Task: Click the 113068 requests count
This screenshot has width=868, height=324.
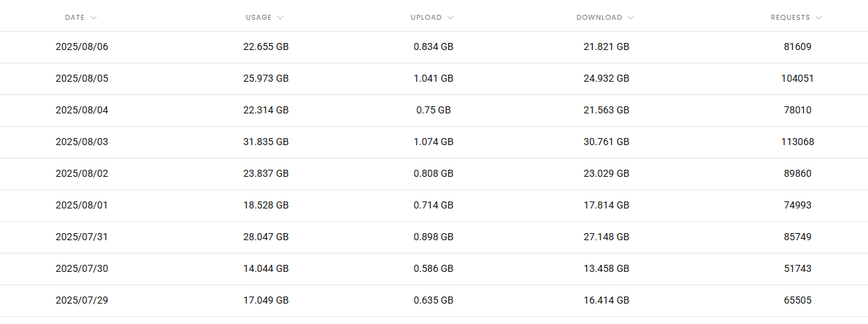Action: pos(798,142)
